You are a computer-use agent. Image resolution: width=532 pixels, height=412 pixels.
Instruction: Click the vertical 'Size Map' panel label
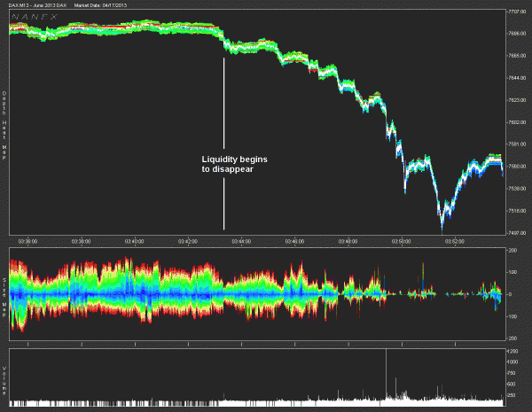point(4,298)
